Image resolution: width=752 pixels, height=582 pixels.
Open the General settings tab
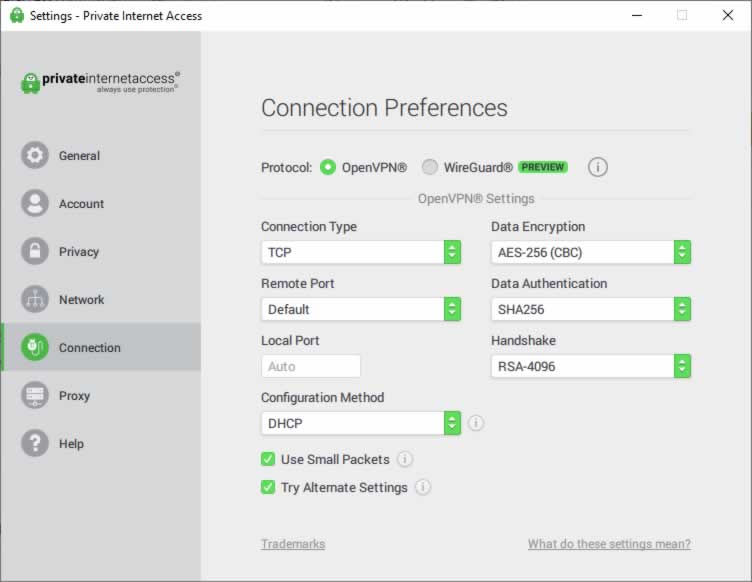(x=101, y=155)
